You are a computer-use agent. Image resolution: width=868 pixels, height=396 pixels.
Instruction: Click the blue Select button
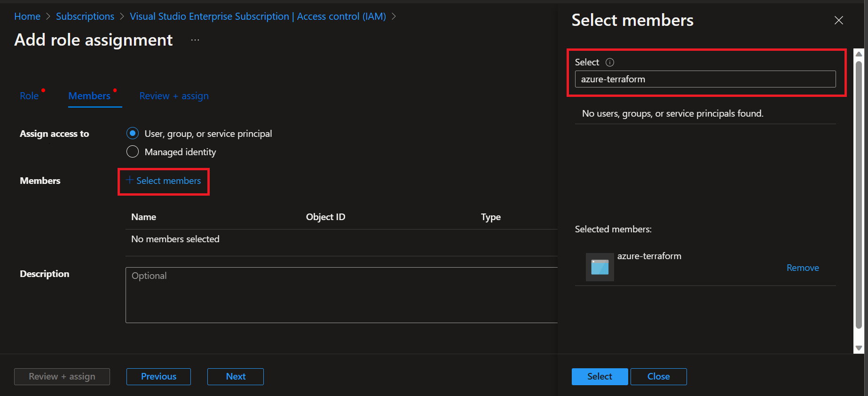(x=600, y=376)
